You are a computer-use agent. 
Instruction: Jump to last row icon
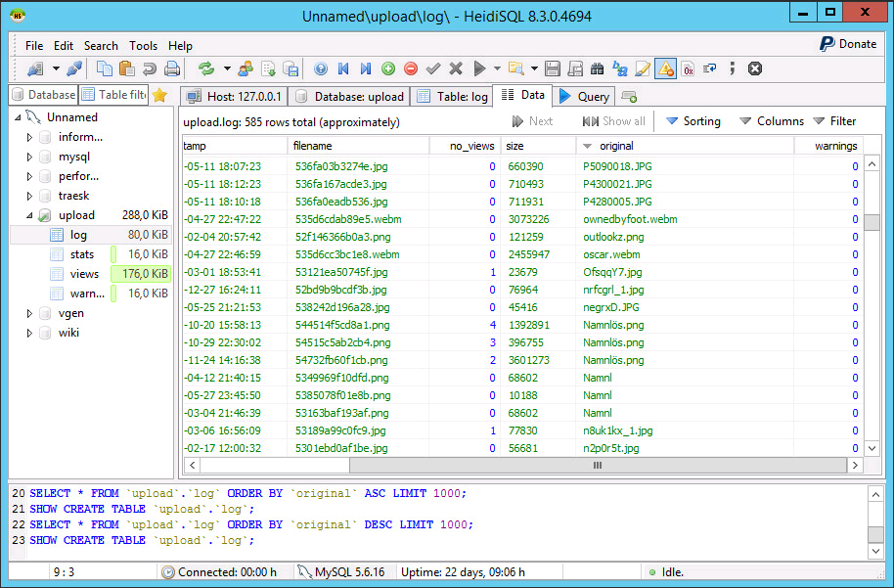[366, 69]
